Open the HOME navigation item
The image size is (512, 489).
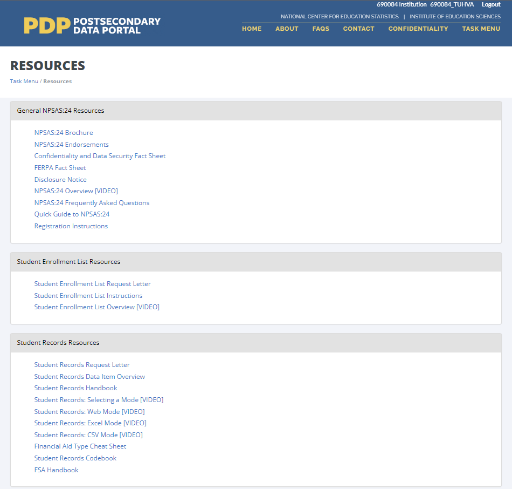(252, 29)
